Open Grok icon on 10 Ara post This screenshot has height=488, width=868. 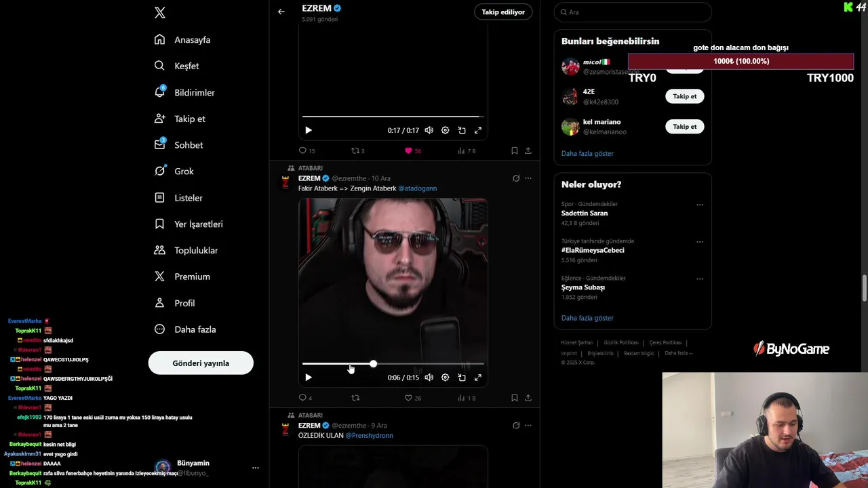pos(516,178)
